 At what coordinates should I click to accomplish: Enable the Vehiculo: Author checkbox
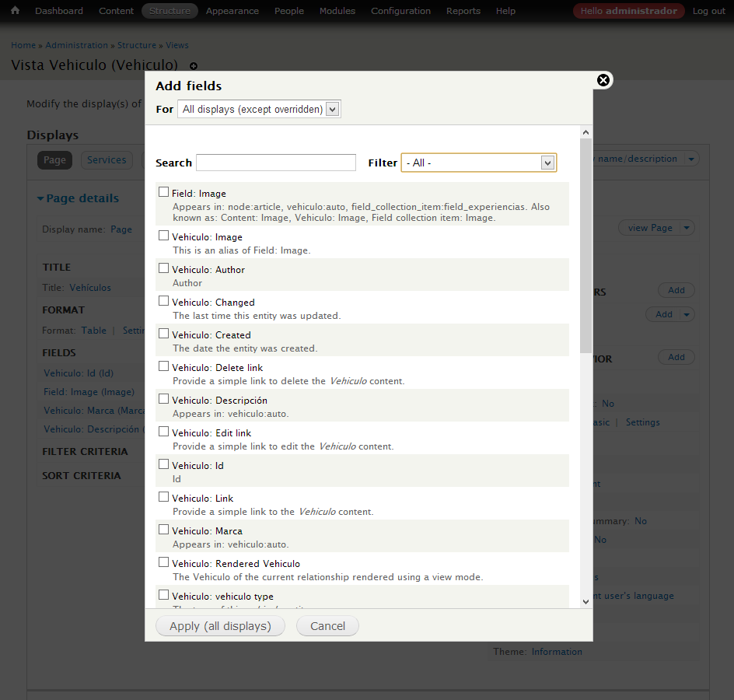tap(163, 268)
